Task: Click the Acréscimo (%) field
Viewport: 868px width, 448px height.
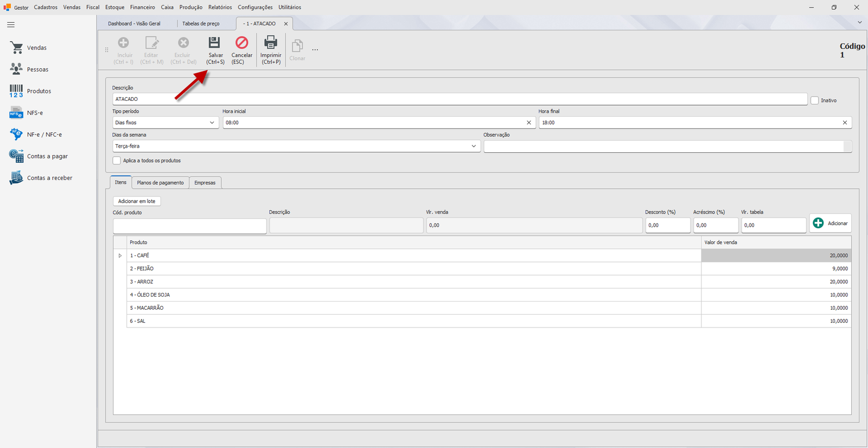Action: [716, 225]
